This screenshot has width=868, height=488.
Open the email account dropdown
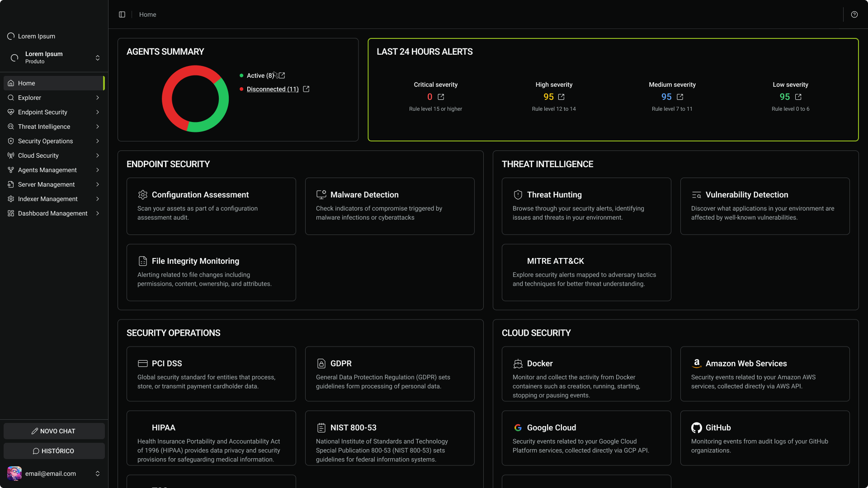pyautogui.click(x=54, y=474)
